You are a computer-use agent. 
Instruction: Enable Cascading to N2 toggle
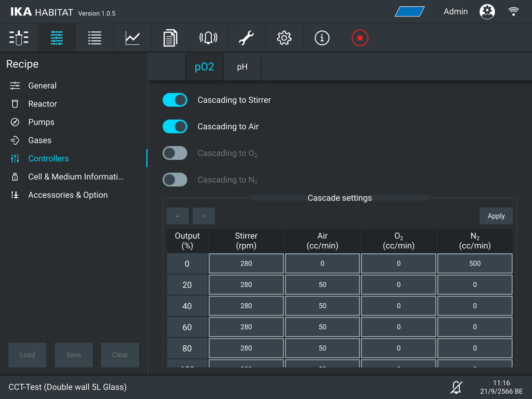[x=174, y=179]
